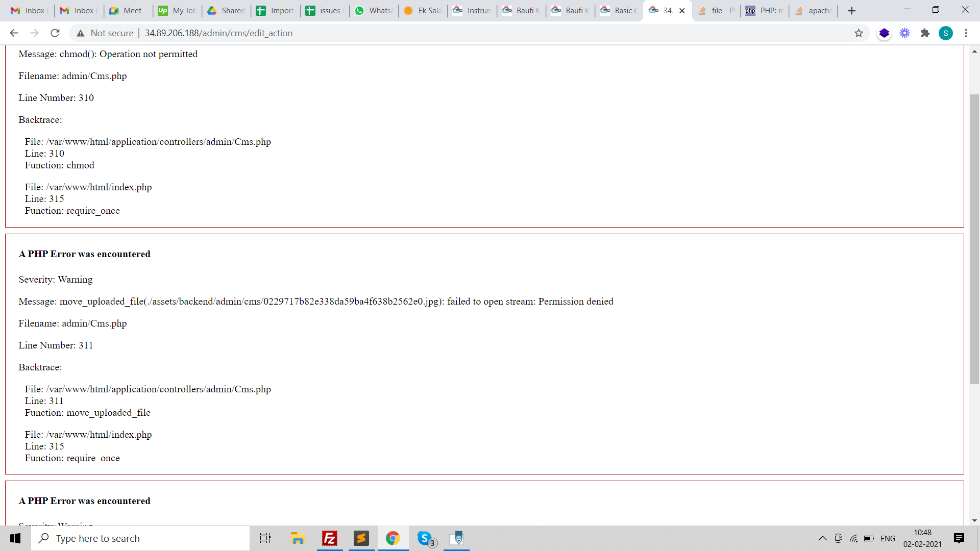Bookmark this page with the star icon
This screenshot has width=980, height=551.
coord(859,33)
